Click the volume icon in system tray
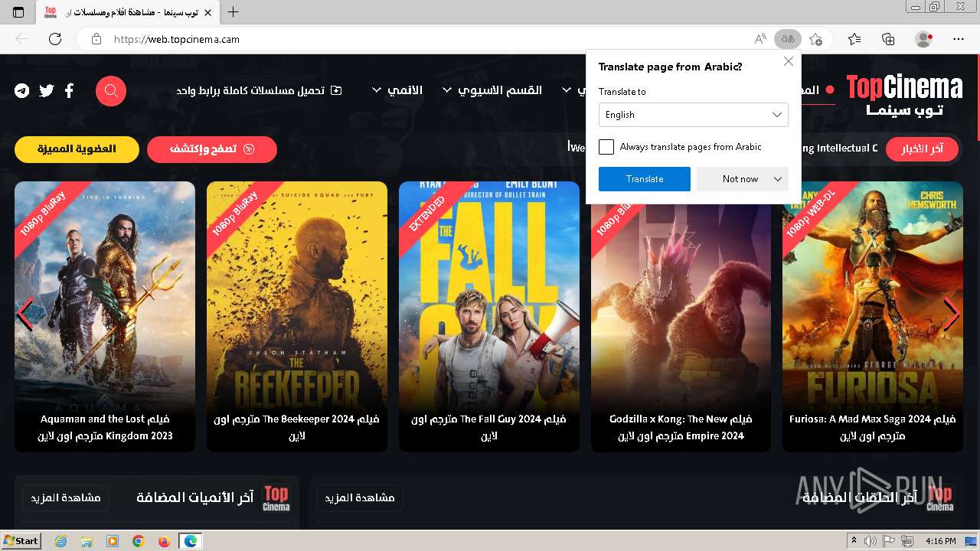This screenshot has width=980, height=551. pyautogui.click(x=871, y=541)
